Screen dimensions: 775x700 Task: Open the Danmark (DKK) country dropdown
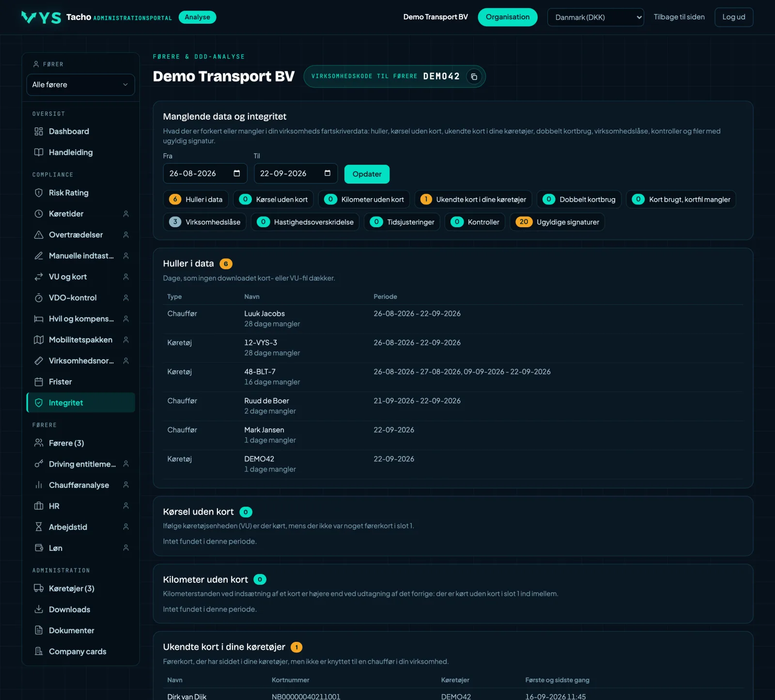[x=595, y=17]
